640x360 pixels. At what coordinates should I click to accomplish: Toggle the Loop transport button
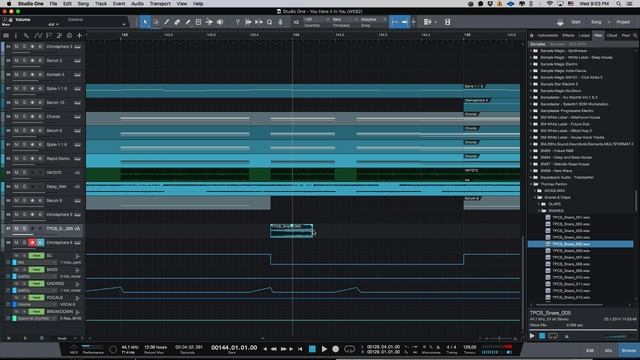[349, 349]
